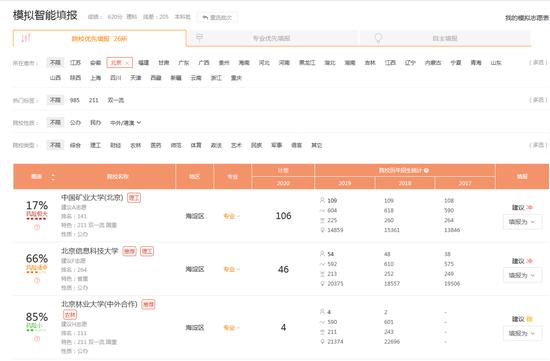The height and width of the screenshot is (361, 550).
Task: Expand 专业 for 北京林业大学(中外合作)
Action: click(x=232, y=328)
